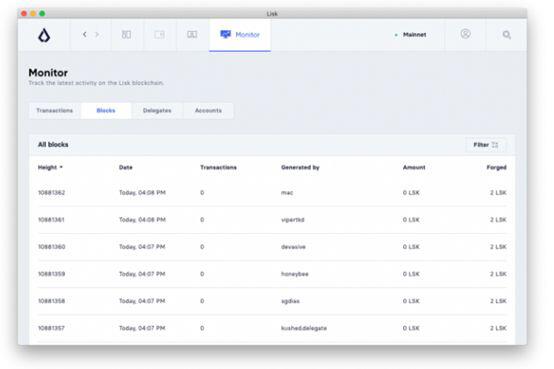Open block height 10881359
Screen dimensions: 554x369
tap(52, 274)
